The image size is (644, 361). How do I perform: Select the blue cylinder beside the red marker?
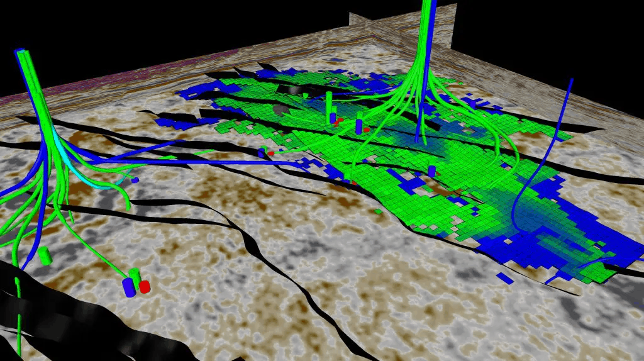pos(130,287)
